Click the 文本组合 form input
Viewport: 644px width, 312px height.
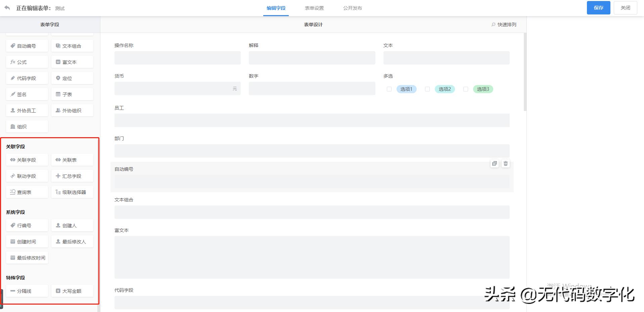click(312, 212)
